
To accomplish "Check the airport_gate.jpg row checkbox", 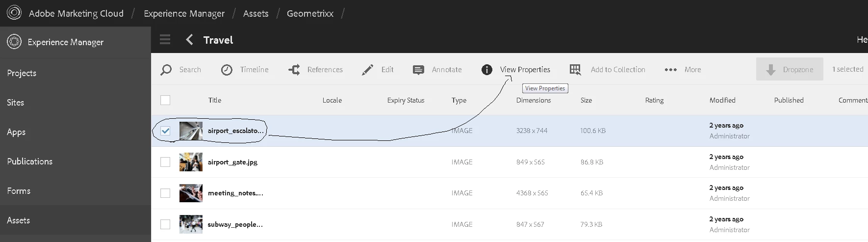I will point(165,162).
